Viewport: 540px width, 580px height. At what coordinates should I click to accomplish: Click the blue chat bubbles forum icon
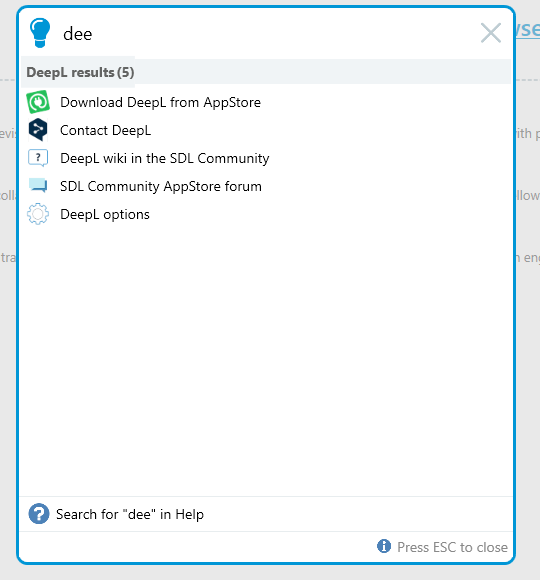38,186
